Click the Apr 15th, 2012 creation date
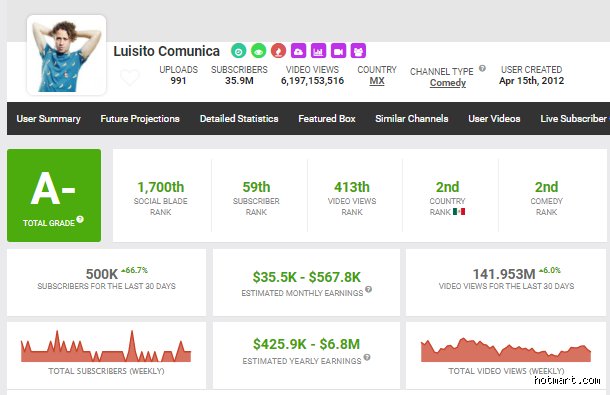Screen dimensions: 610x395 [x=531, y=81]
